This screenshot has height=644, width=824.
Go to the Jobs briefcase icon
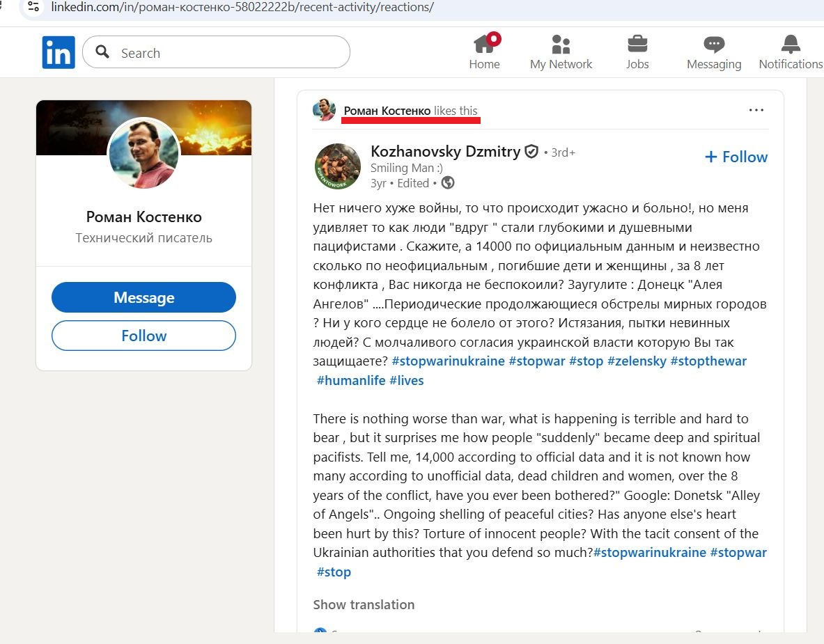pyautogui.click(x=637, y=45)
